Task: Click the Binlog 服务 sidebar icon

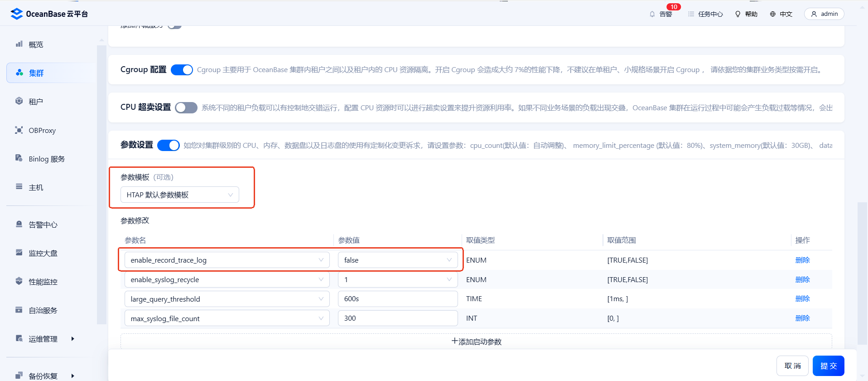Action: coord(19,158)
